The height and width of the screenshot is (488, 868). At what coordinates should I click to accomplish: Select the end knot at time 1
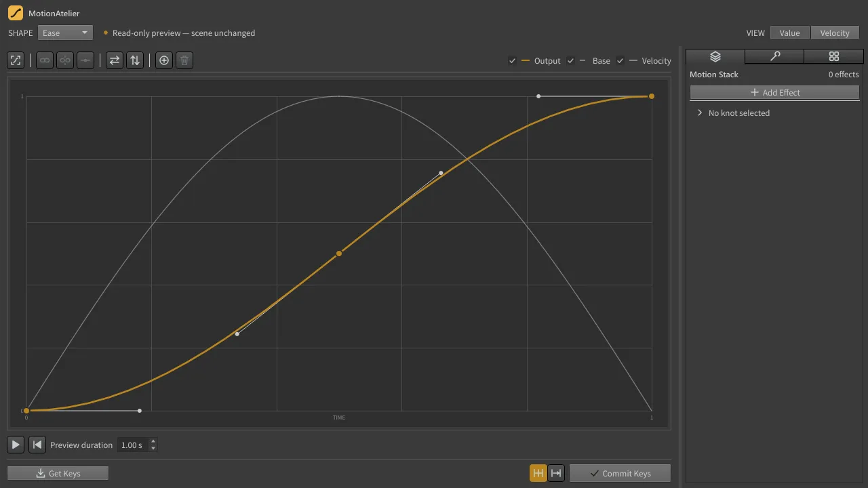pyautogui.click(x=652, y=96)
